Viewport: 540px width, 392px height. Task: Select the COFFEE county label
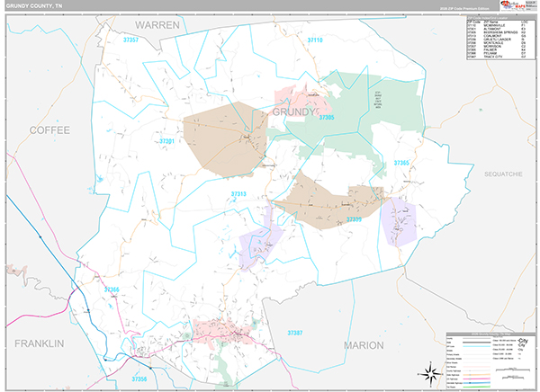49,130
